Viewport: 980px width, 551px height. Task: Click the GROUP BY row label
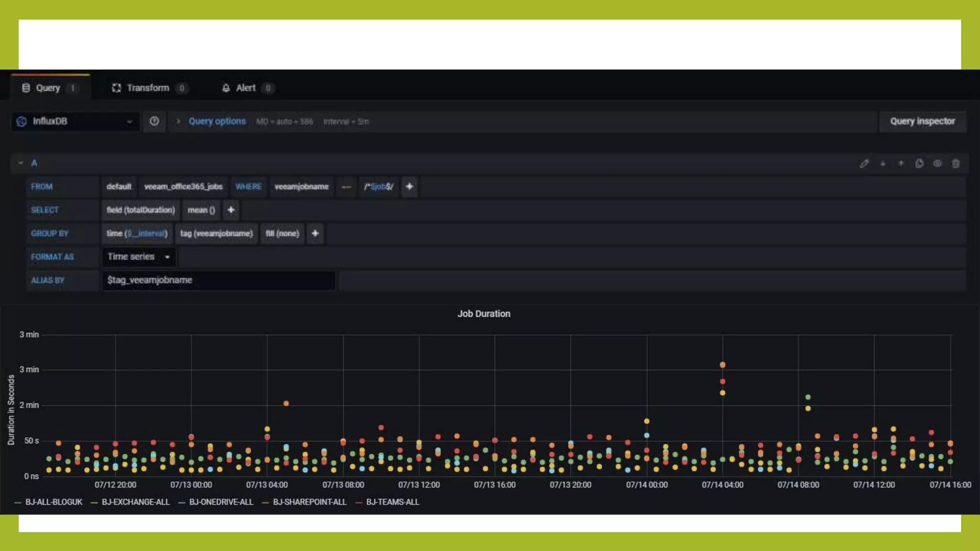50,233
